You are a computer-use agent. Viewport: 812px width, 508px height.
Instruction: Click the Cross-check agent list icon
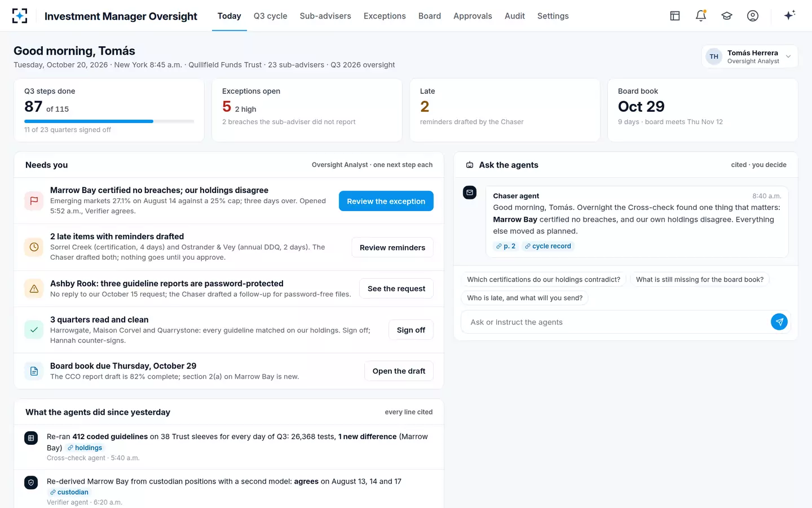pos(31,438)
